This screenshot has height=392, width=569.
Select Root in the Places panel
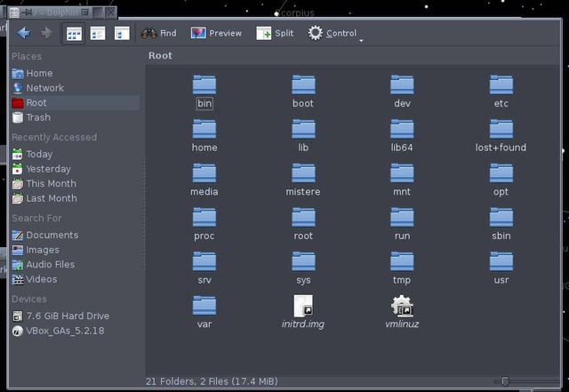75,103
